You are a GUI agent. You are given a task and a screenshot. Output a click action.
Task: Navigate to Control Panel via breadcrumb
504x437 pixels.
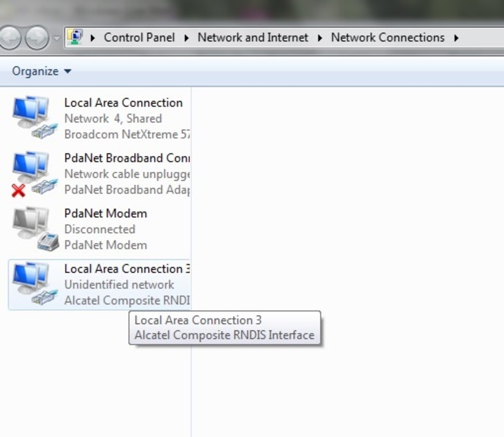140,37
